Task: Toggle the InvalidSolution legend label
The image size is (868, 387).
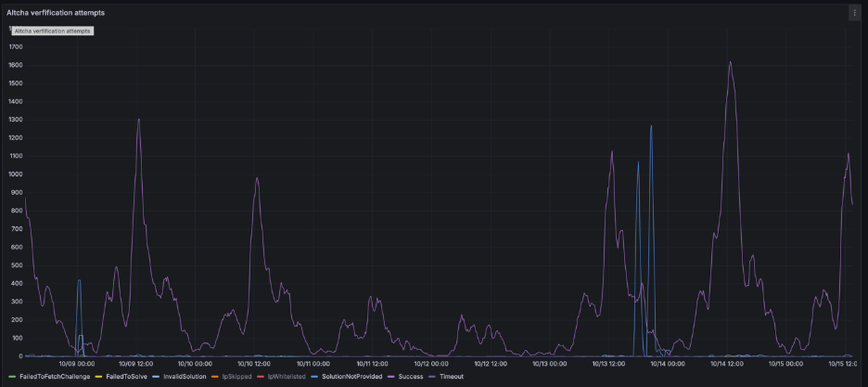Action: (x=184, y=376)
